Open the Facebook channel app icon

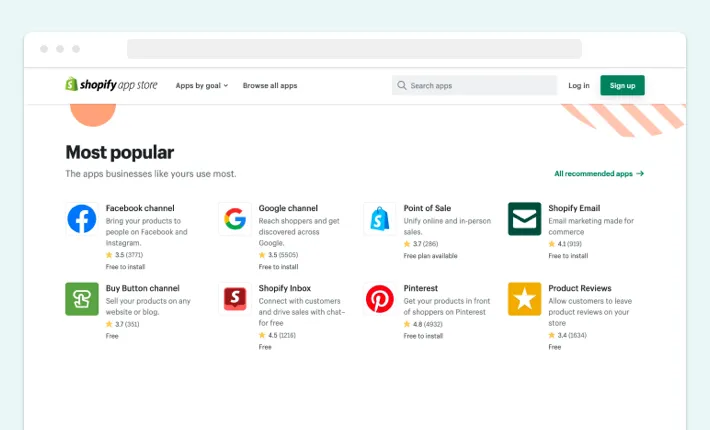point(82,219)
